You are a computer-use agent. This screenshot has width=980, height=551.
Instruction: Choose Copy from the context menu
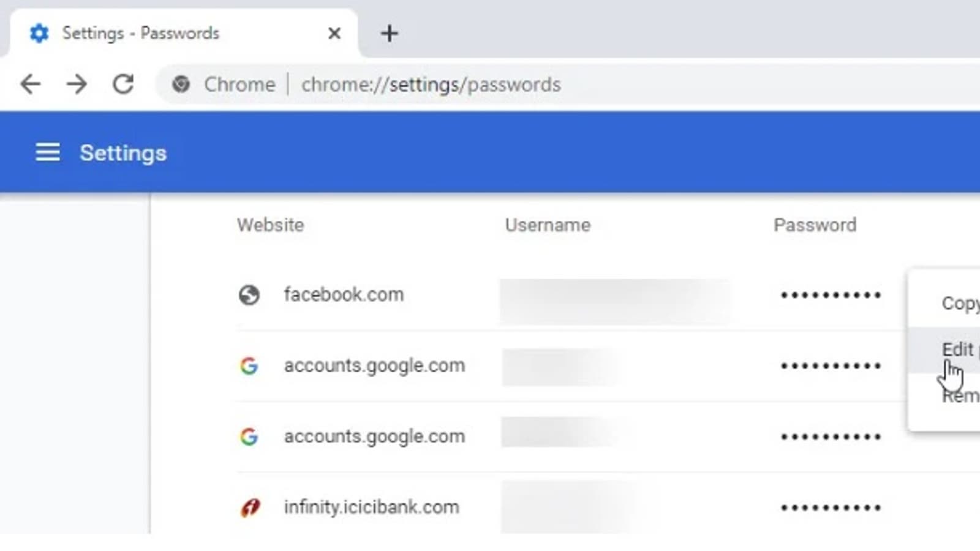[960, 303]
